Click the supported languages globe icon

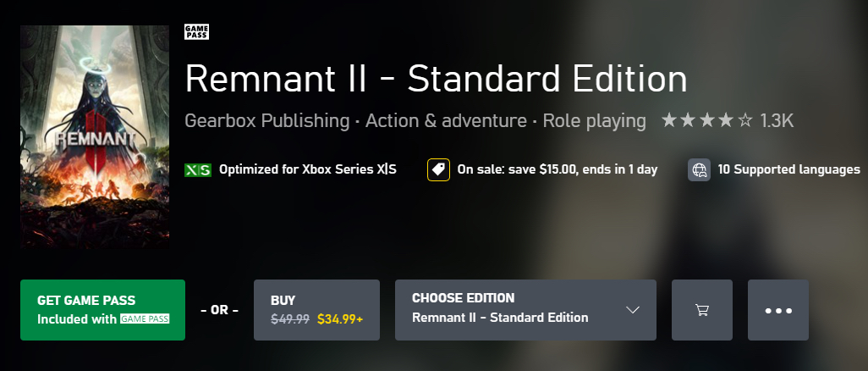click(699, 169)
